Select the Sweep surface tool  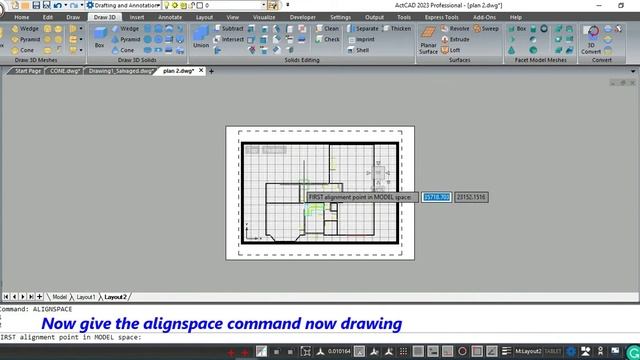[486, 29]
